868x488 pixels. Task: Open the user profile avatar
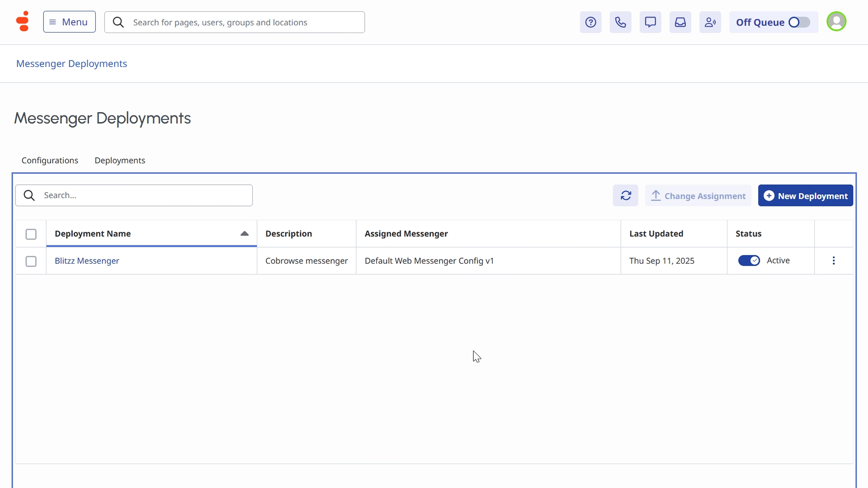pos(836,22)
